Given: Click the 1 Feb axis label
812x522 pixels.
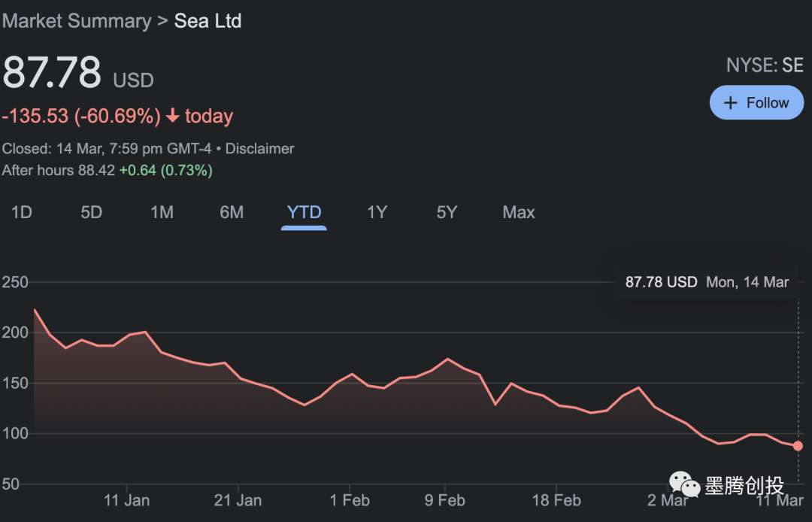Looking at the screenshot, I should [x=350, y=500].
